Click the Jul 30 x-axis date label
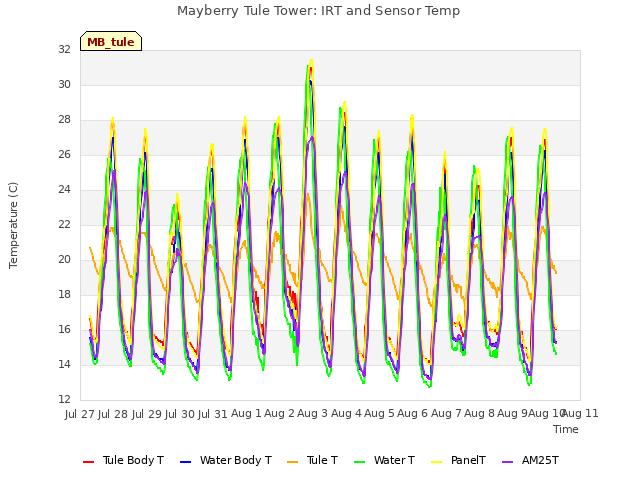 click(x=180, y=414)
